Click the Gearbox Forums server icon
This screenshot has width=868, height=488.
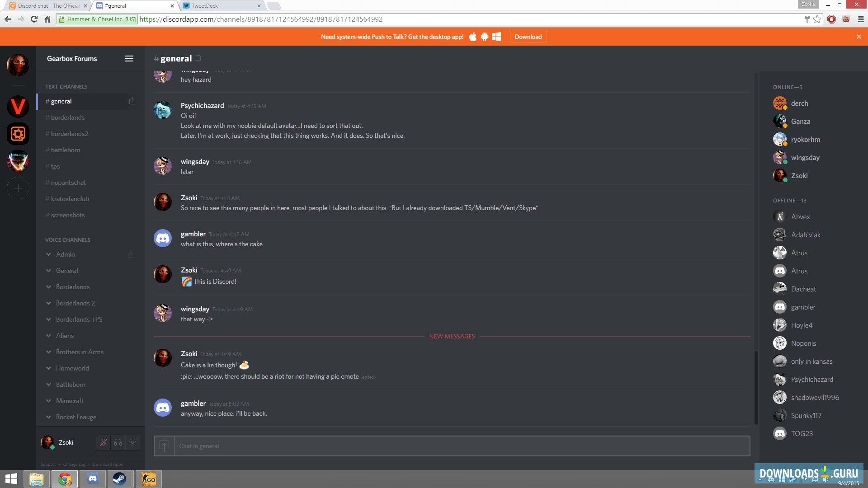(x=18, y=134)
